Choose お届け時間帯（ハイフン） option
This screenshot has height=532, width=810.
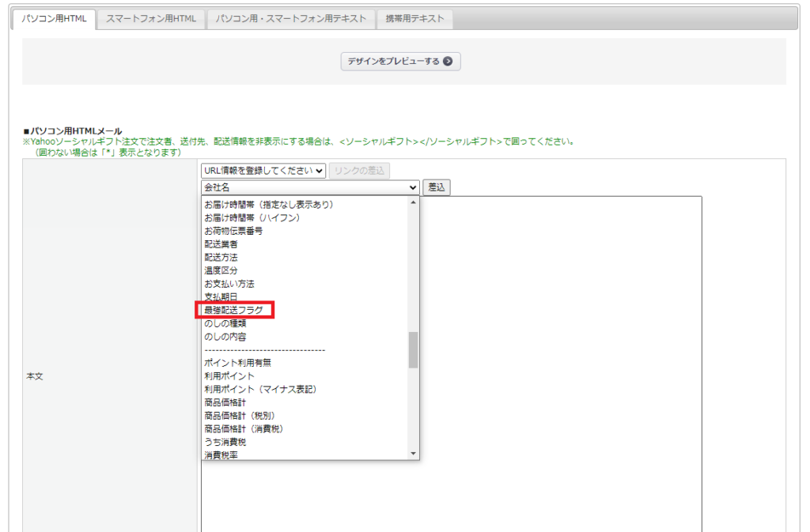coord(305,217)
